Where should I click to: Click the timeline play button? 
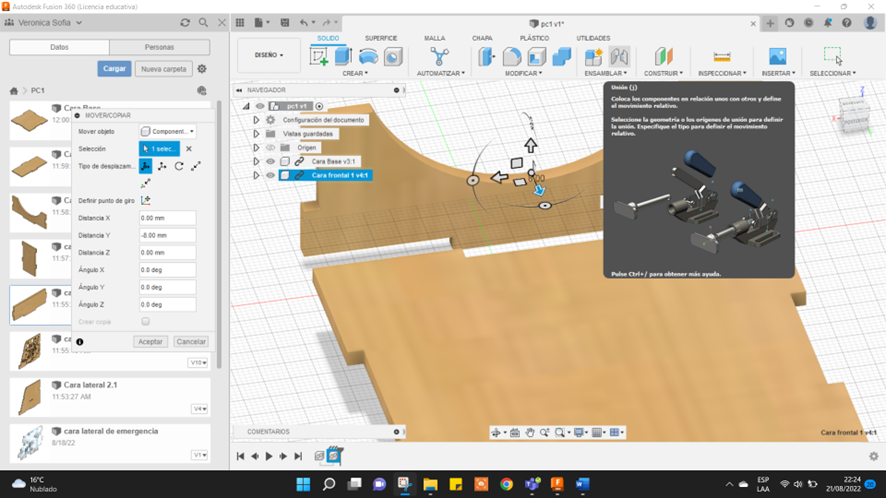pyautogui.click(x=269, y=456)
